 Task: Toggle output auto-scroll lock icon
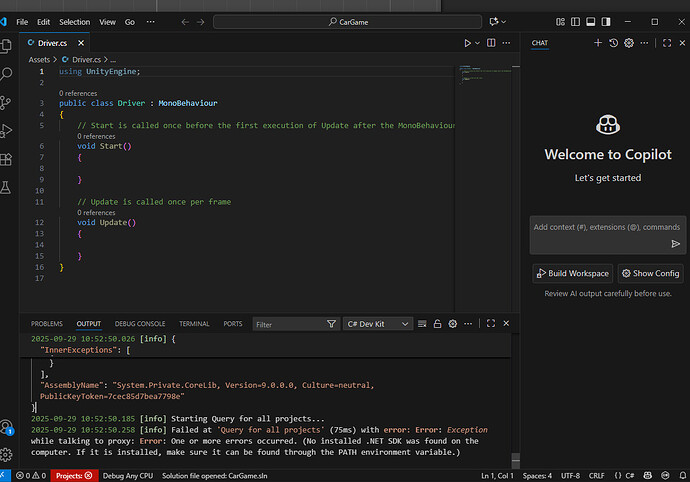point(437,324)
